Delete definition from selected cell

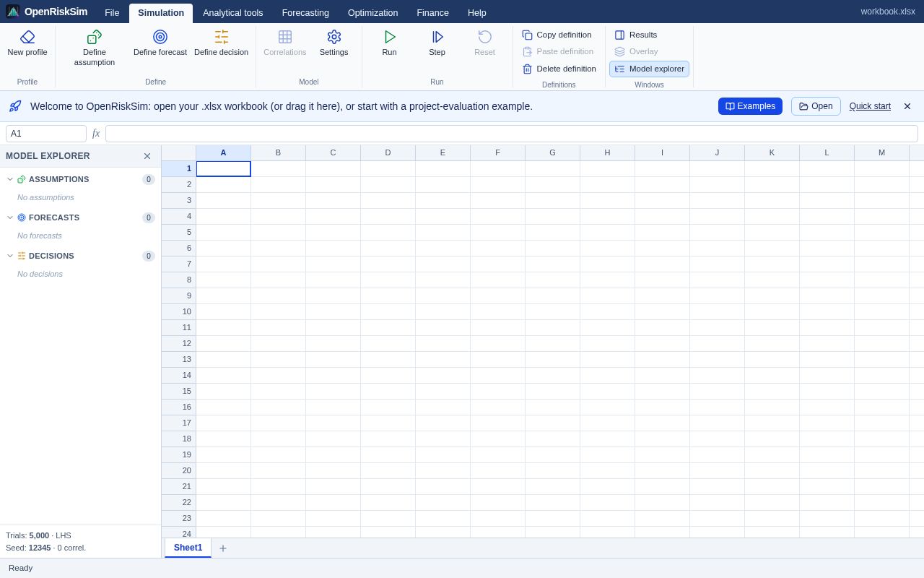[x=559, y=69]
